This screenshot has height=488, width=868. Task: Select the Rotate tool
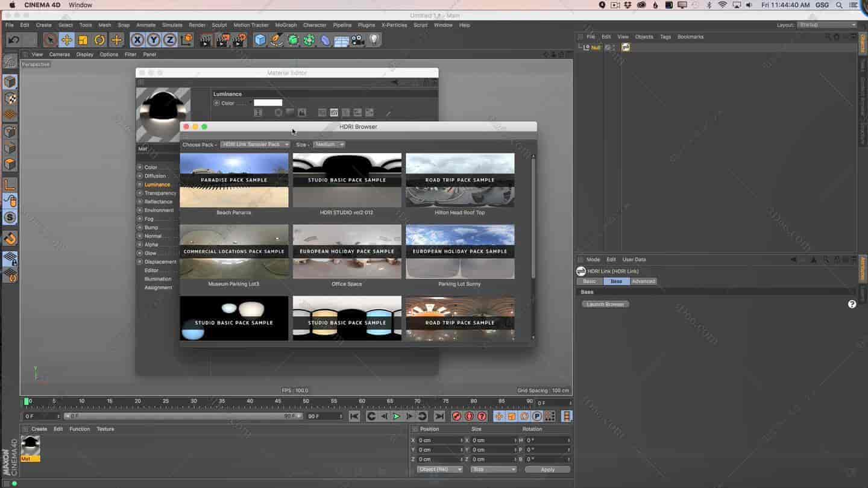coord(100,40)
